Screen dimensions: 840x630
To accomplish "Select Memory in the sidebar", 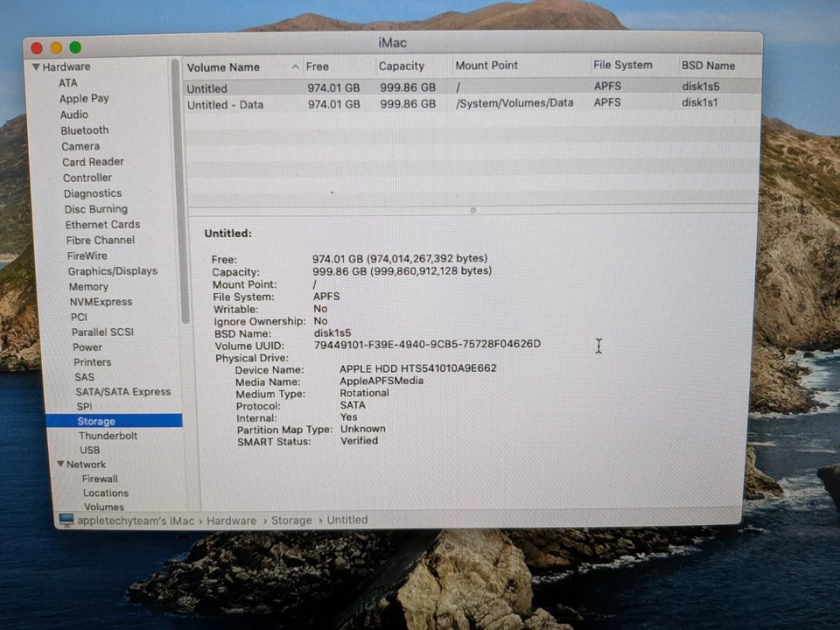I will coord(87,286).
